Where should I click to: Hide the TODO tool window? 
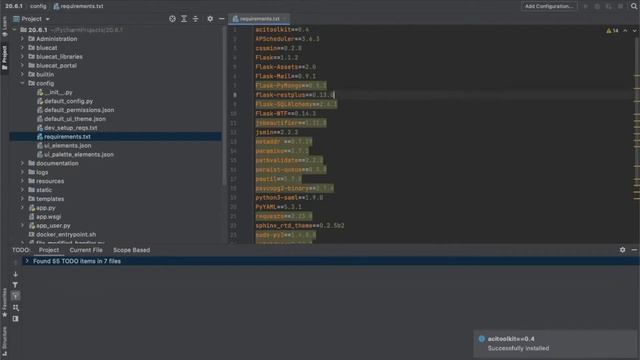click(x=634, y=250)
